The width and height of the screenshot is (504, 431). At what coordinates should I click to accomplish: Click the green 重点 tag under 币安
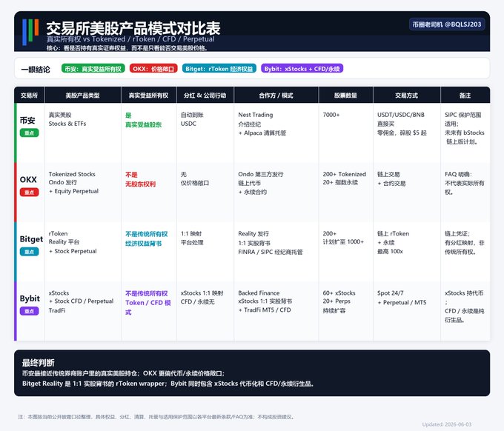(29, 133)
